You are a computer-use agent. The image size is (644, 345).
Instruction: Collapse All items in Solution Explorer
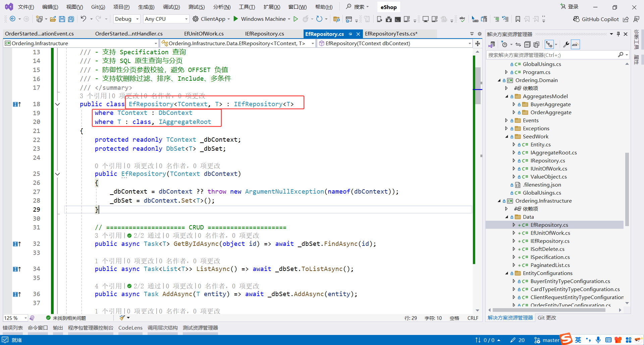(528, 44)
